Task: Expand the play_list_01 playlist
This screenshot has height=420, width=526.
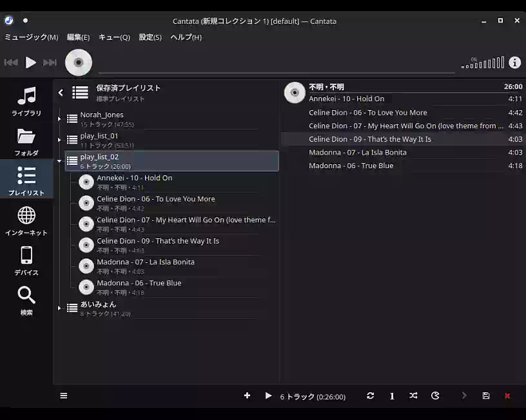Action: [x=59, y=140]
